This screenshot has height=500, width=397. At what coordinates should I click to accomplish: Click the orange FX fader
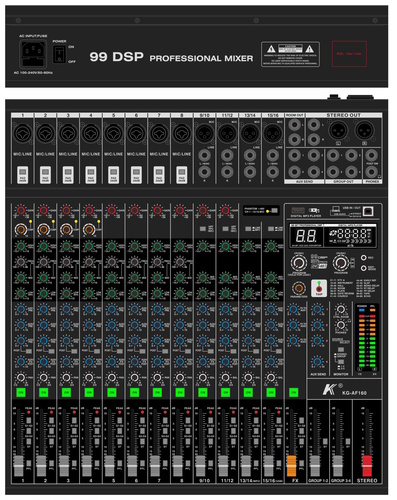click(x=291, y=466)
